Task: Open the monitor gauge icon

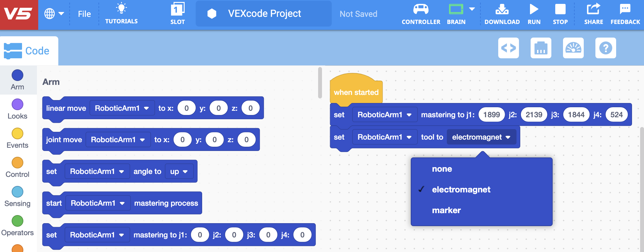Action: click(x=573, y=48)
